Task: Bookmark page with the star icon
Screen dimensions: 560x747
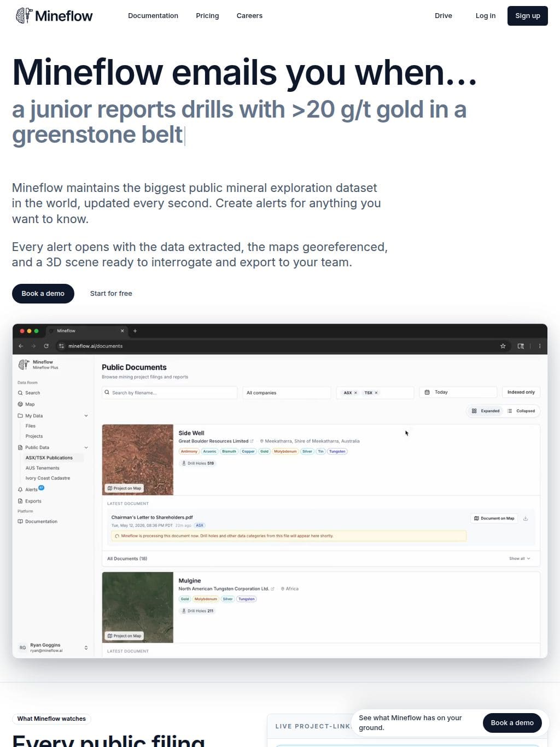Action: (503, 346)
